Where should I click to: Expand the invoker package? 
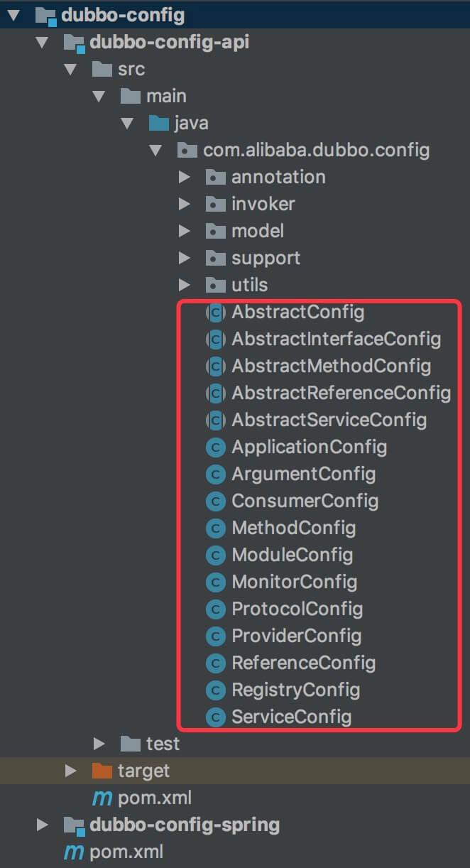click(185, 204)
